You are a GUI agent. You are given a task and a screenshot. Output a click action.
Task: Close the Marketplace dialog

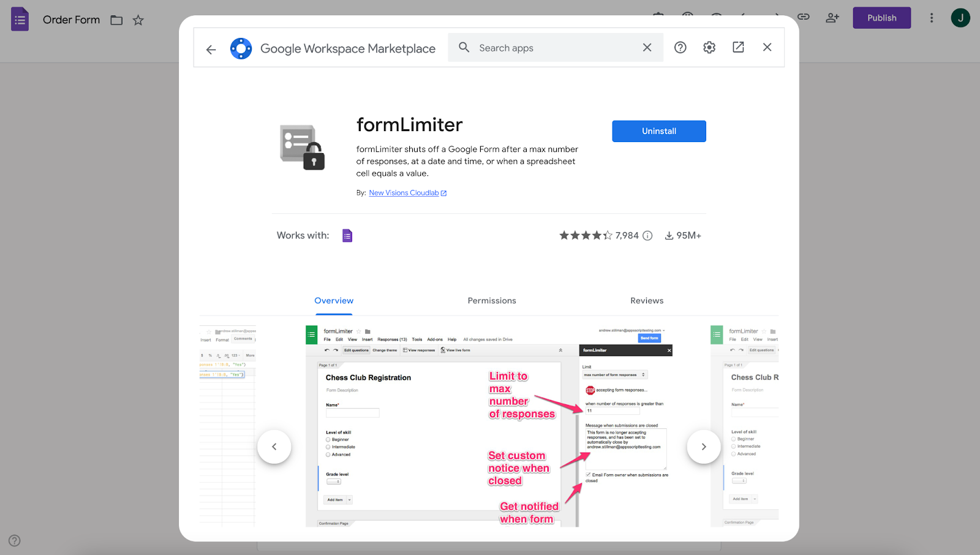pyautogui.click(x=767, y=48)
